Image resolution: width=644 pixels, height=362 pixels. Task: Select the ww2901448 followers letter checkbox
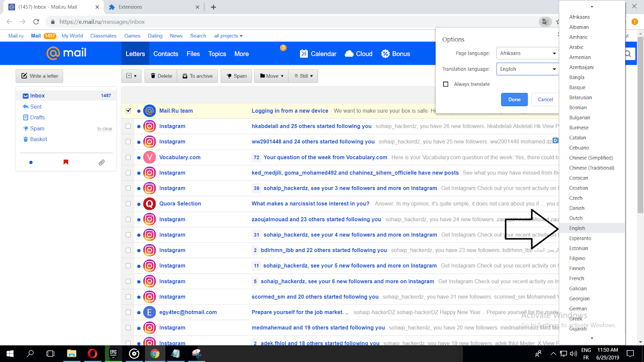click(x=128, y=142)
